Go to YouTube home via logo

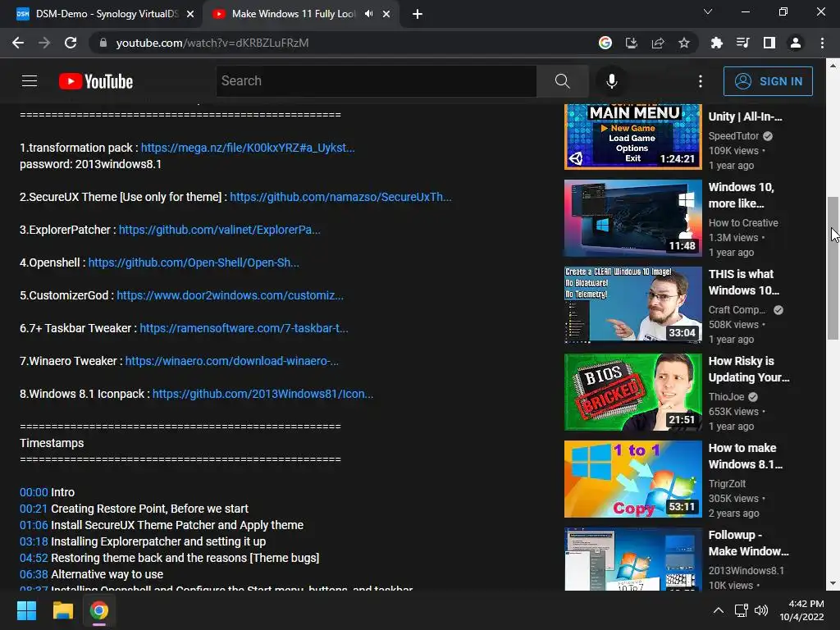tap(96, 81)
